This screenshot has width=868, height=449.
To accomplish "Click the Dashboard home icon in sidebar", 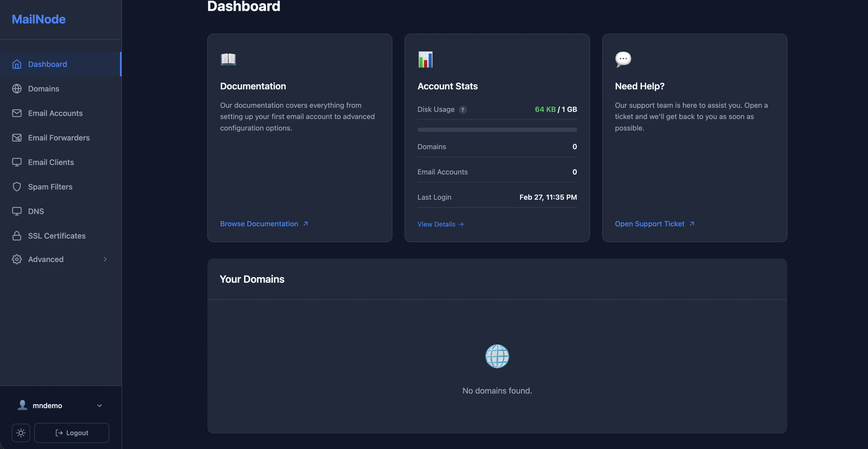I will [17, 64].
